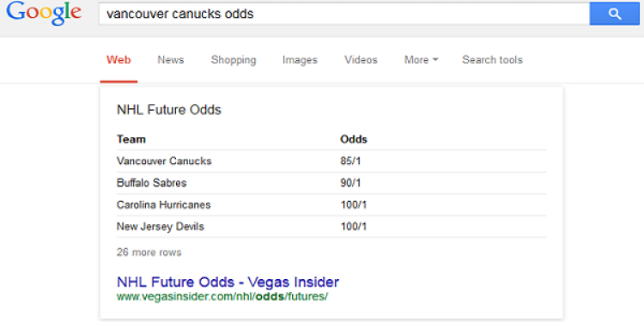Click the search box with 'vancouver canucks odds'
Viewport: 644px width, 322px height.
(x=344, y=14)
